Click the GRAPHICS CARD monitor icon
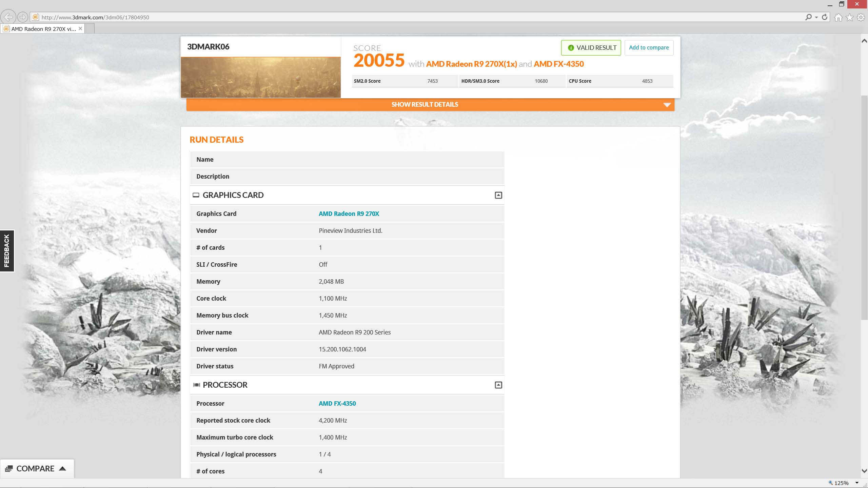868x488 pixels. click(x=196, y=195)
